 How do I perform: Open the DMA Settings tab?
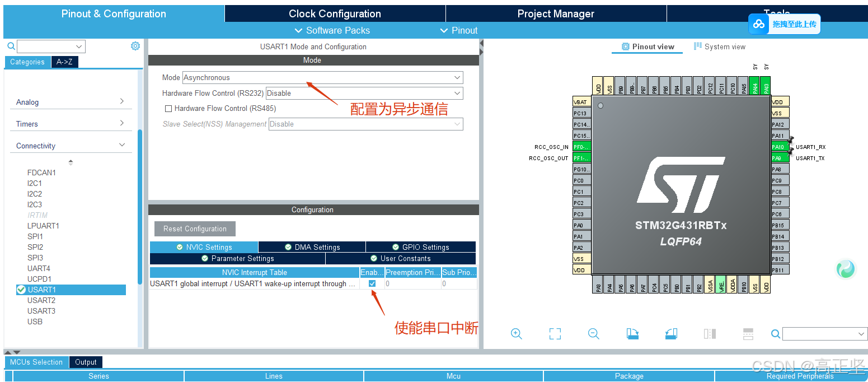[312, 247]
